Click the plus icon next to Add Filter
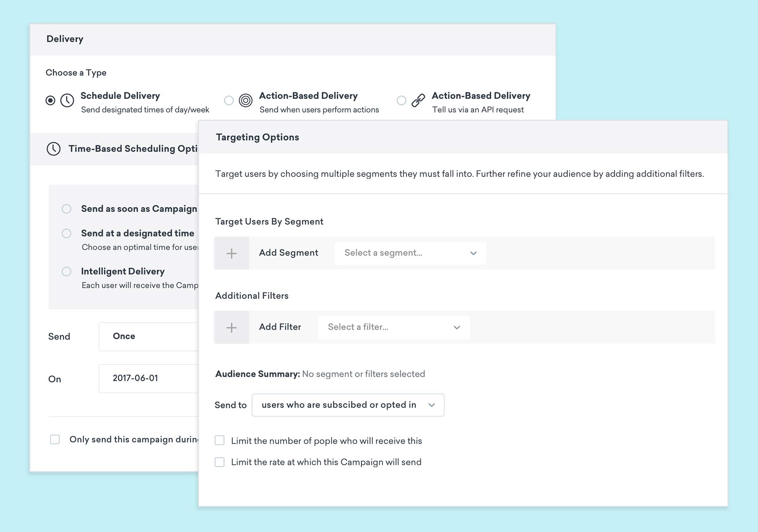Viewport: 758px width, 532px height. pyautogui.click(x=231, y=328)
